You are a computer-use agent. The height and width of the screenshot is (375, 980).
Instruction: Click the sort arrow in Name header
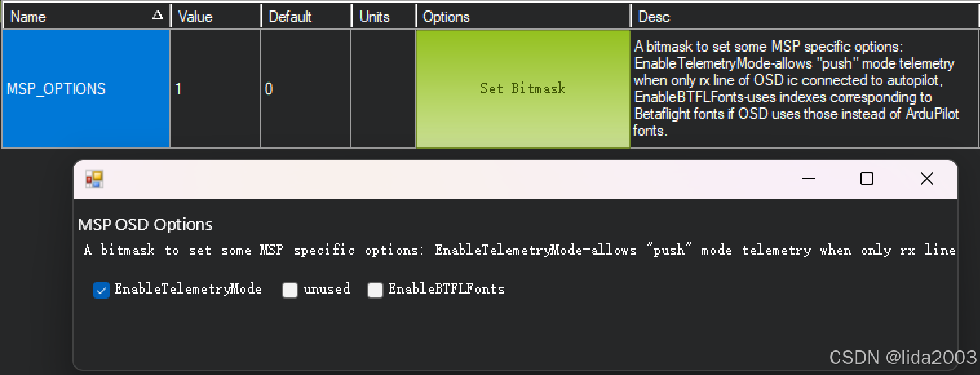click(157, 16)
